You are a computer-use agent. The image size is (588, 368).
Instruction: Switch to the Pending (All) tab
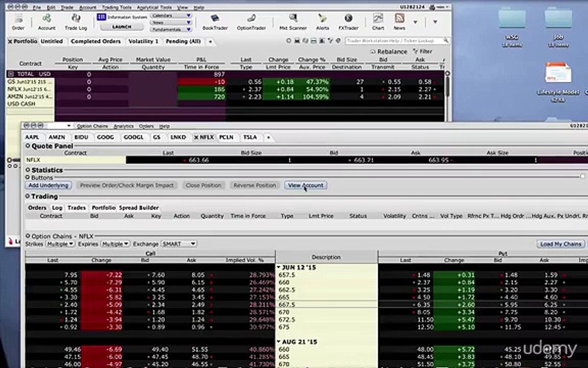tap(183, 41)
